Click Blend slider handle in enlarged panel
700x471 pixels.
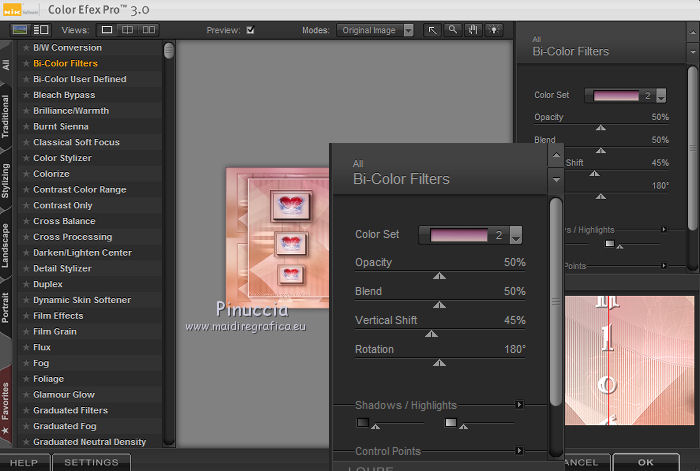439,305
